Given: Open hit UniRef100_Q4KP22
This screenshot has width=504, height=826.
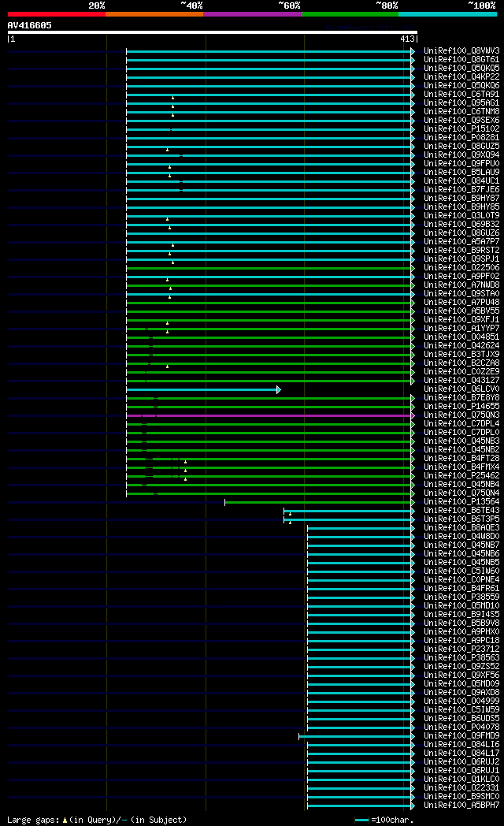Looking at the screenshot, I should pyautogui.click(x=461, y=77).
